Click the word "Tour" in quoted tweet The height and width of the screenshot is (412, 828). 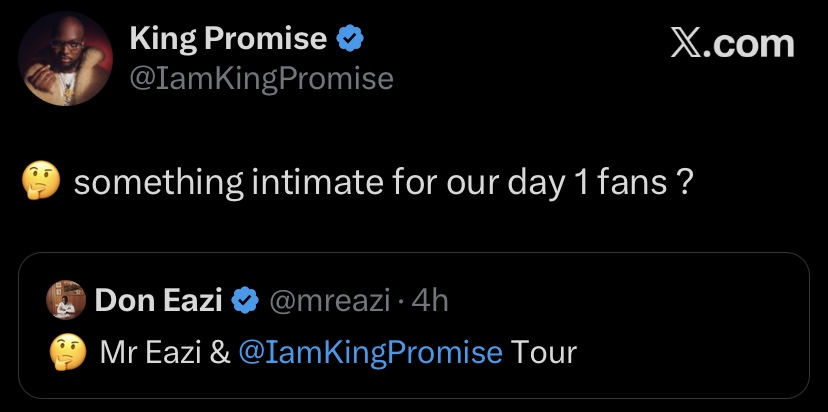point(544,352)
